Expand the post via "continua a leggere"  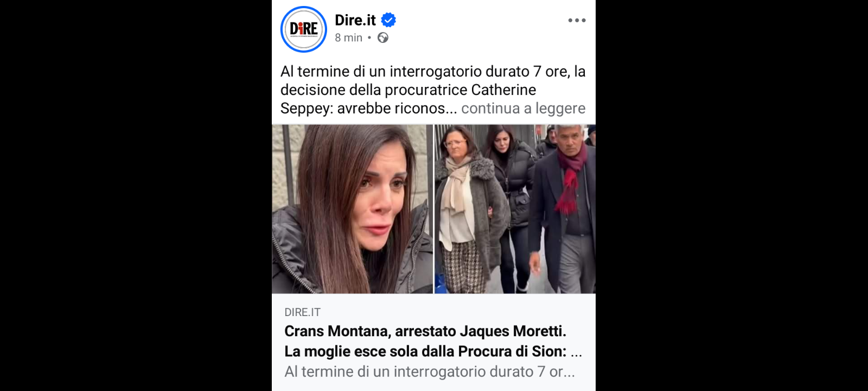pyautogui.click(x=523, y=108)
